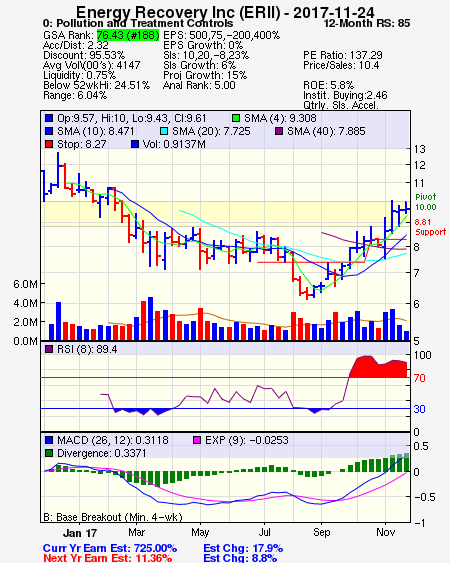Click the EPS Growth: 0% text
The width and height of the screenshot is (450, 563).
point(203,45)
